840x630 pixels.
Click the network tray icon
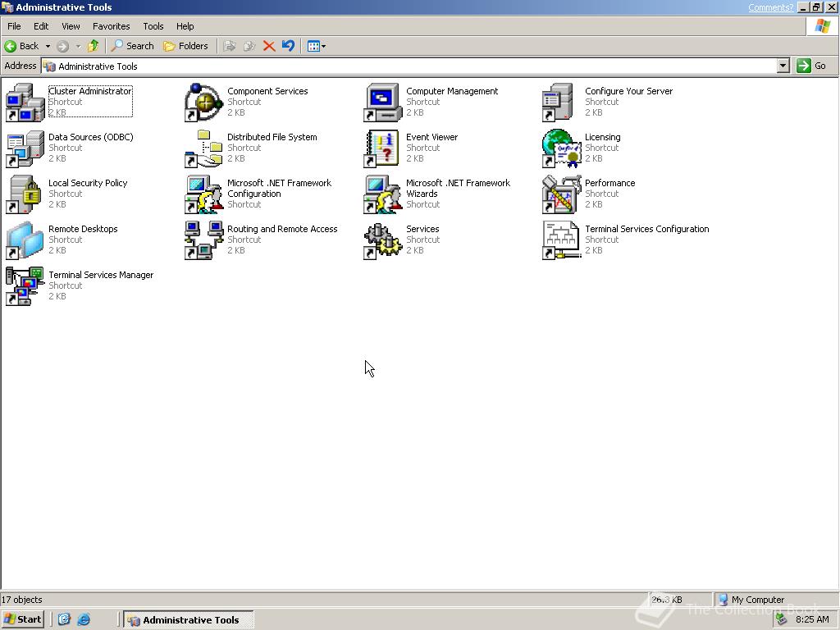pos(782,620)
